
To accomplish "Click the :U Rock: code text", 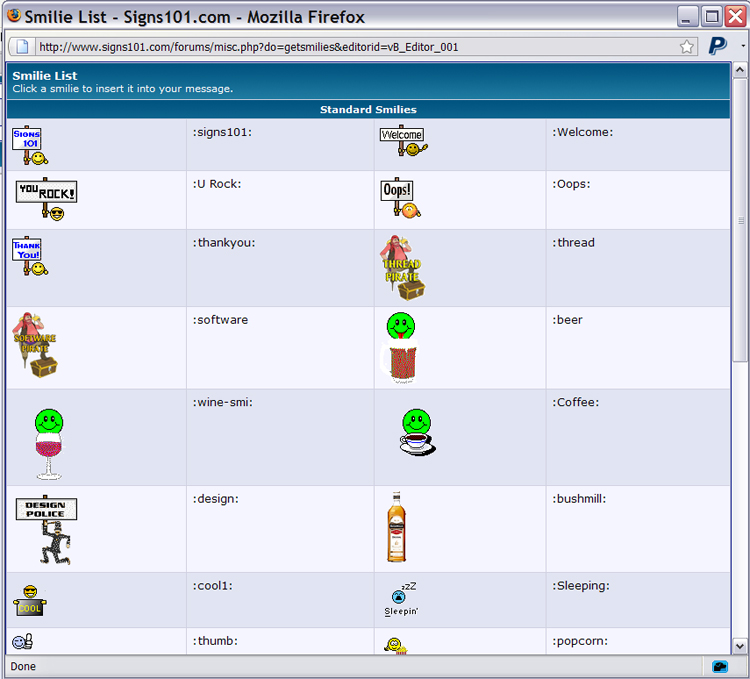I will click(217, 184).
